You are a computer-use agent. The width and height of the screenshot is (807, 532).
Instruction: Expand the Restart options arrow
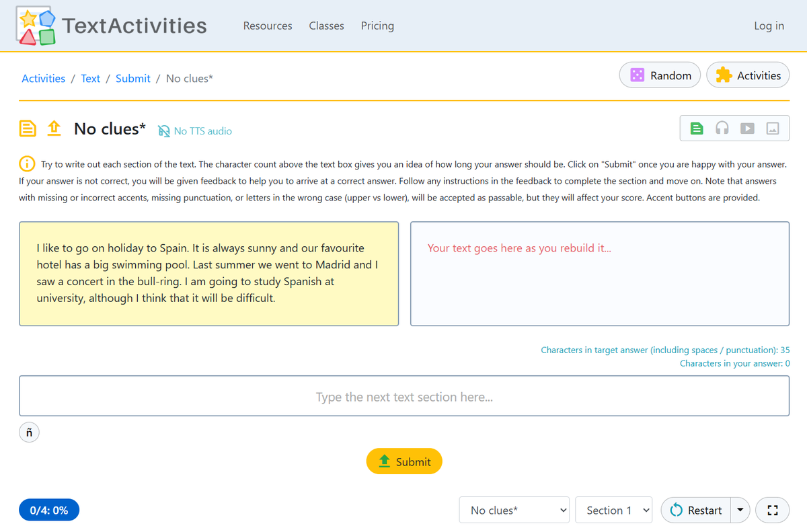(x=740, y=510)
